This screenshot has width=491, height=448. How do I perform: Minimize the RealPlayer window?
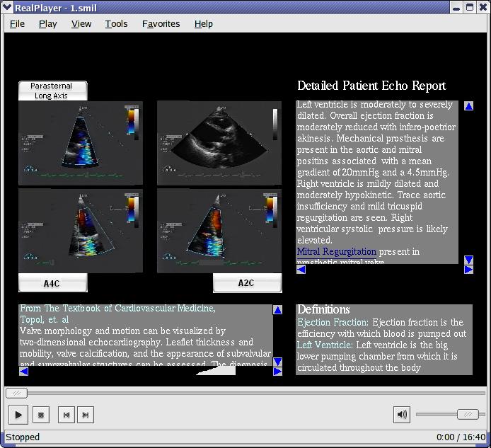[x=456, y=8]
